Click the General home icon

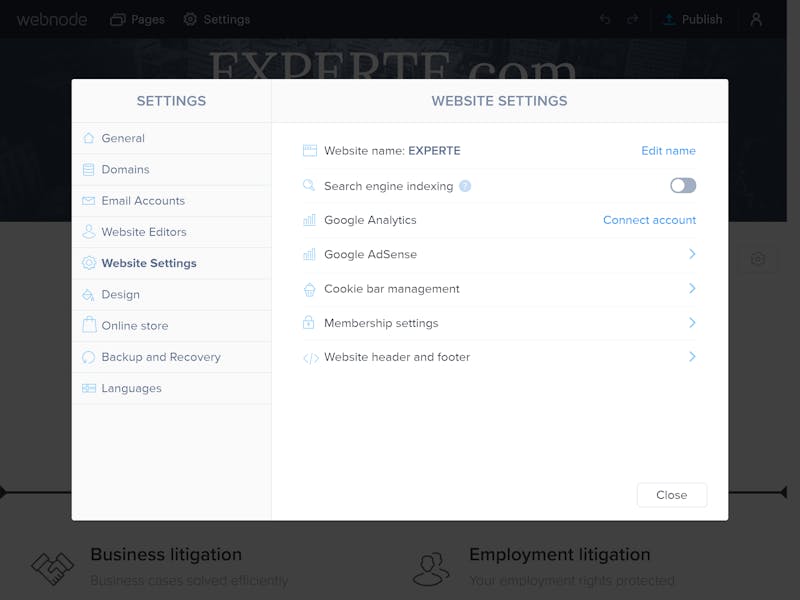tap(89, 138)
